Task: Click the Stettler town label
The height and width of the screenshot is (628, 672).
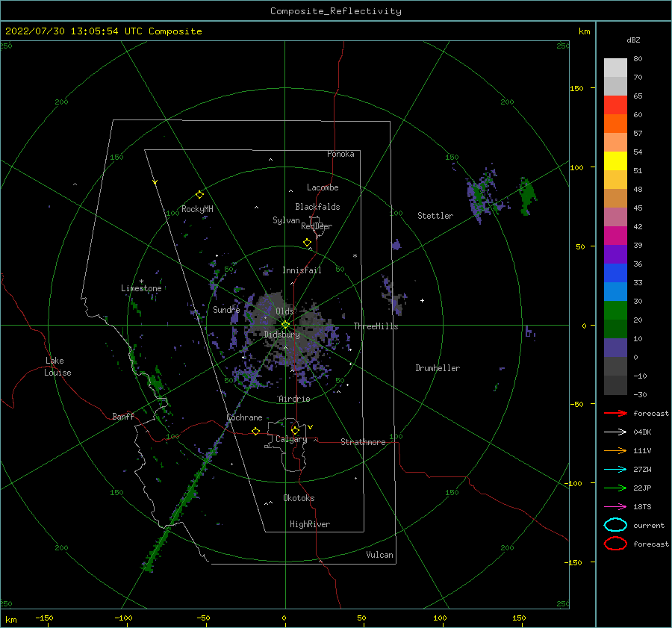Action: (435, 216)
